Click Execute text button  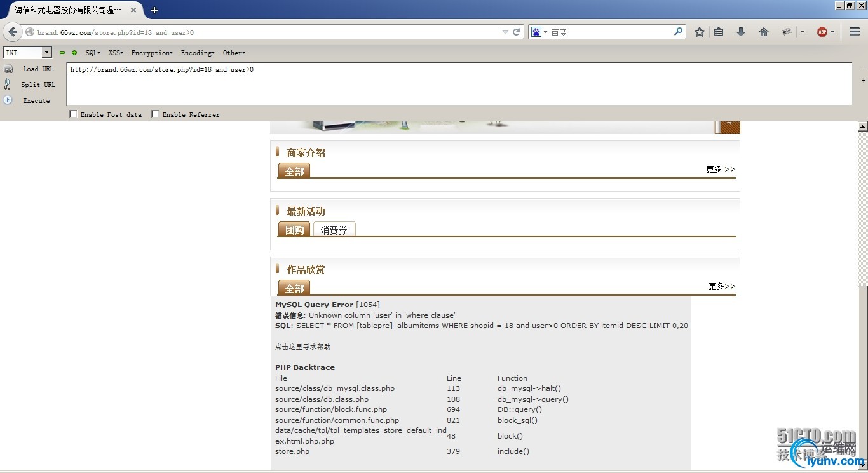coord(36,100)
